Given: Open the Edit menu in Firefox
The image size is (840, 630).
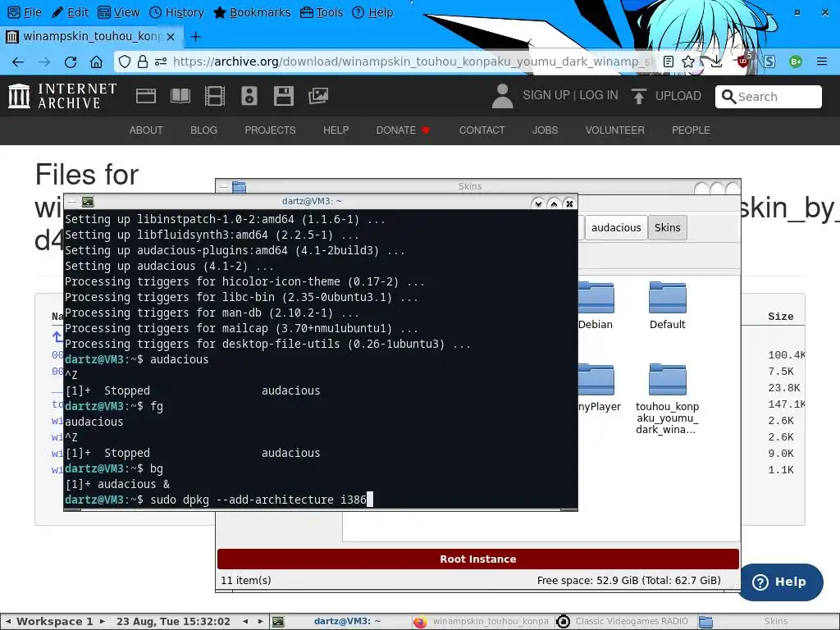Looking at the screenshot, I should point(71,12).
